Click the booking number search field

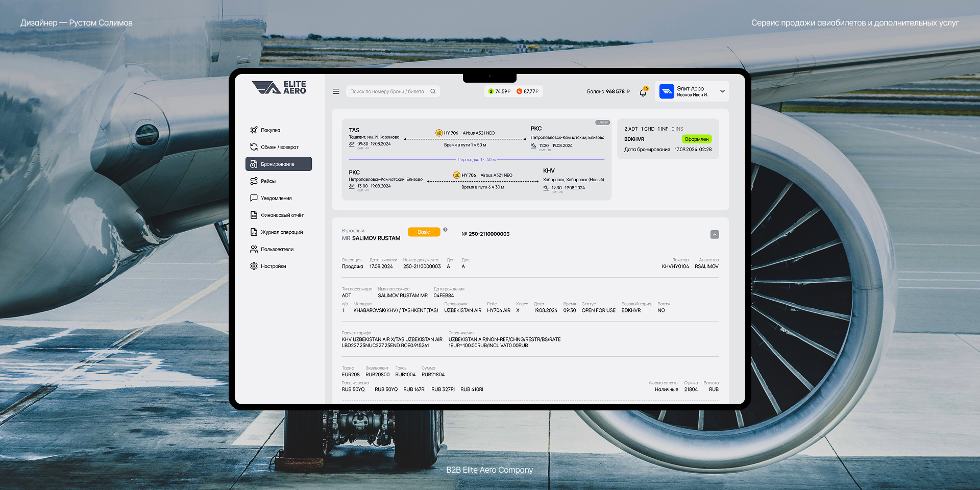coord(387,91)
